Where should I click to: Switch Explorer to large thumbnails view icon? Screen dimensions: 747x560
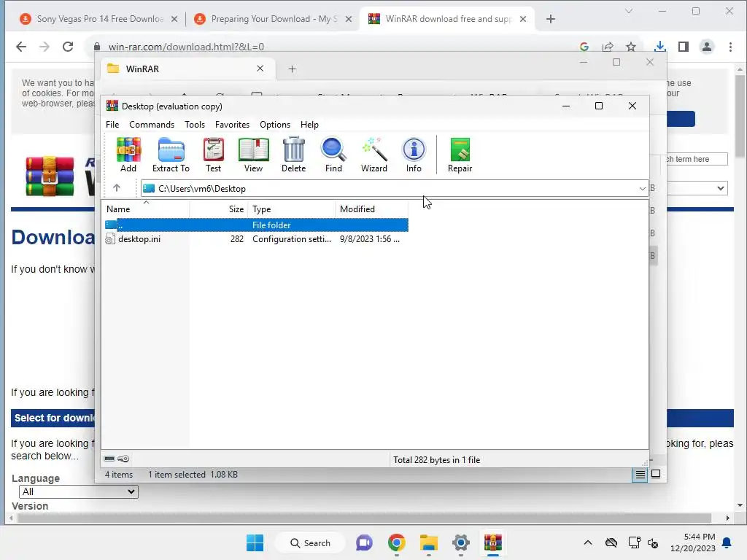coord(656,474)
